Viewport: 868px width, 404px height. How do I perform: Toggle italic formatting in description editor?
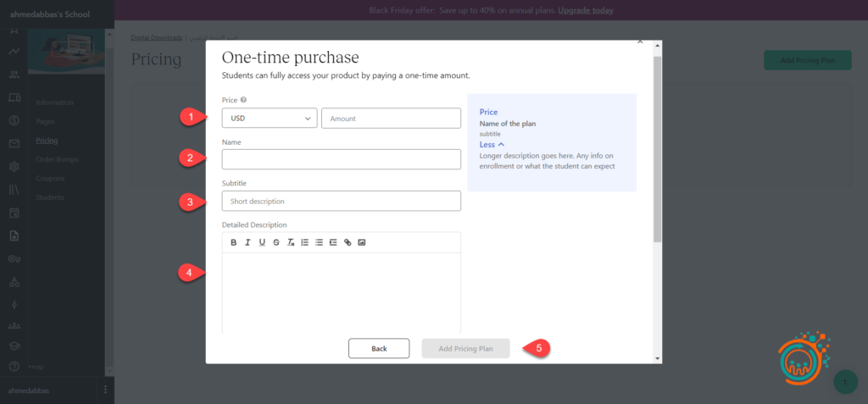[x=248, y=242]
